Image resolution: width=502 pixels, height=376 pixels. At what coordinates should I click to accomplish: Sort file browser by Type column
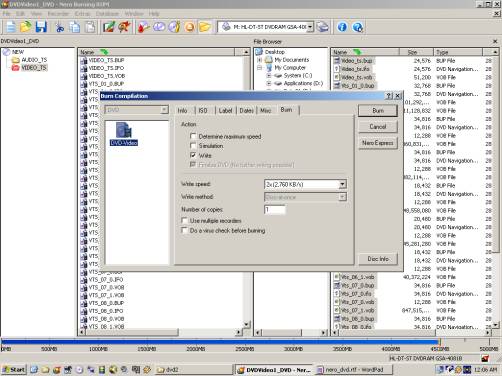pyautogui.click(x=458, y=52)
